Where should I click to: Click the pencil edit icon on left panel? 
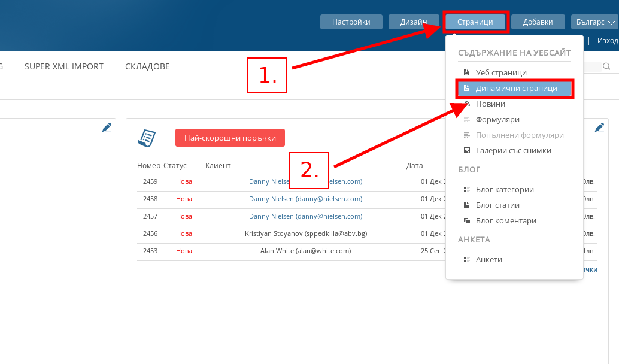107,127
